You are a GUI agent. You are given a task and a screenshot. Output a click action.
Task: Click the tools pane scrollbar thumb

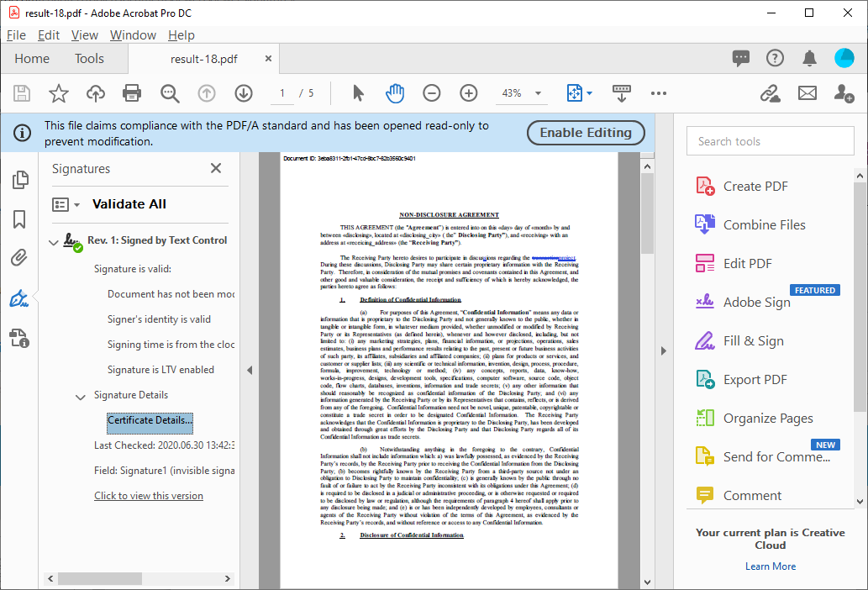tap(860, 297)
